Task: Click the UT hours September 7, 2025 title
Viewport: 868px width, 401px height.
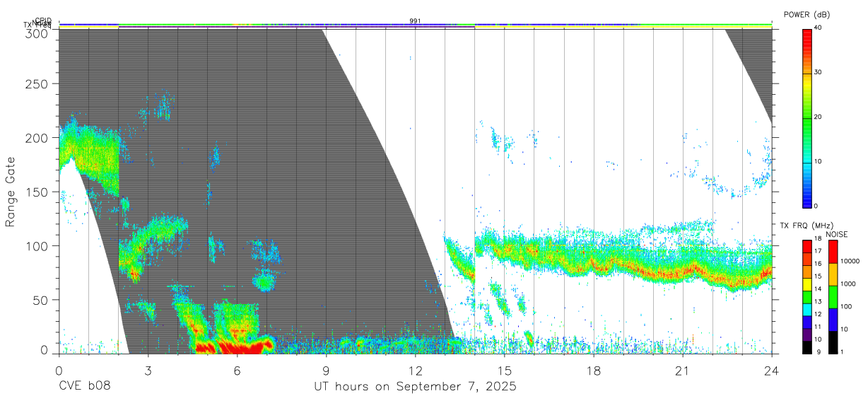Action: [x=415, y=387]
